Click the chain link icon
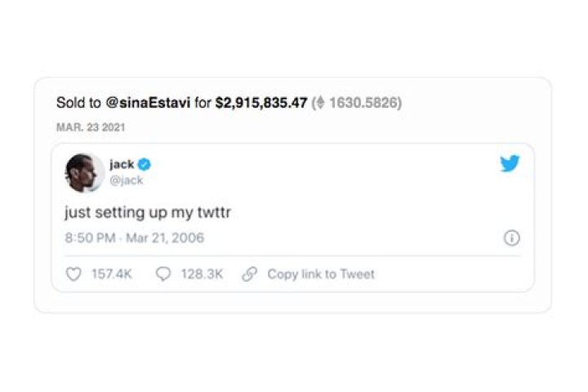The width and height of the screenshot is (588, 392). coord(250,274)
